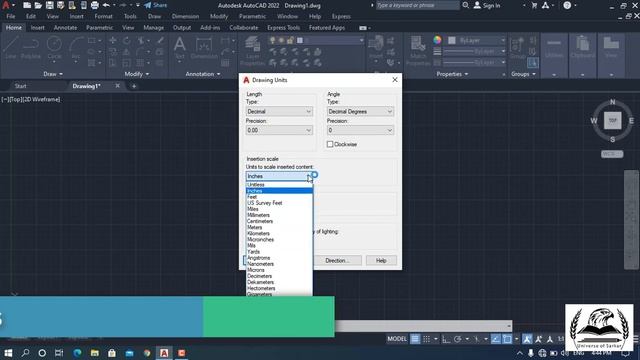Viewport: 640px width, 360px height.
Task: Click the search magnifier icon in title bar
Action: click(x=466, y=5)
